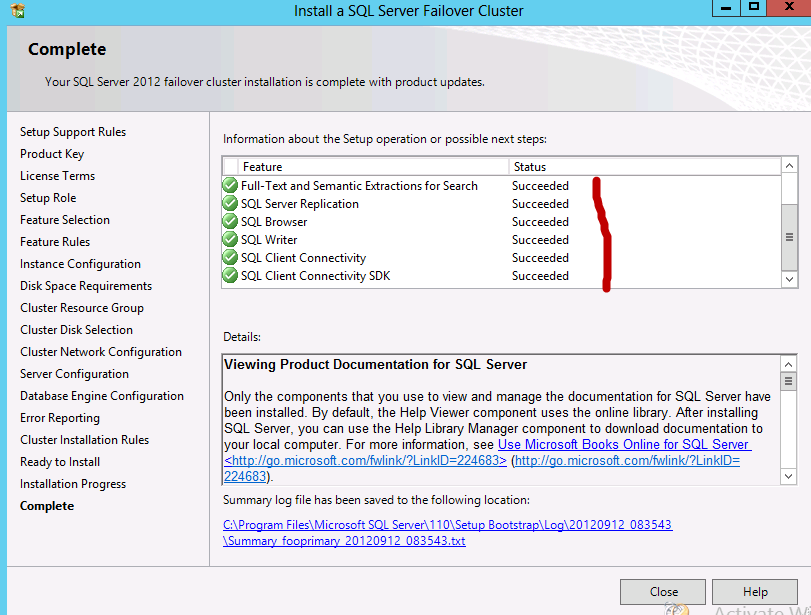This screenshot has height=615, width=811.
Task: Select the Complete step in navigation
Action: [46, 505]
